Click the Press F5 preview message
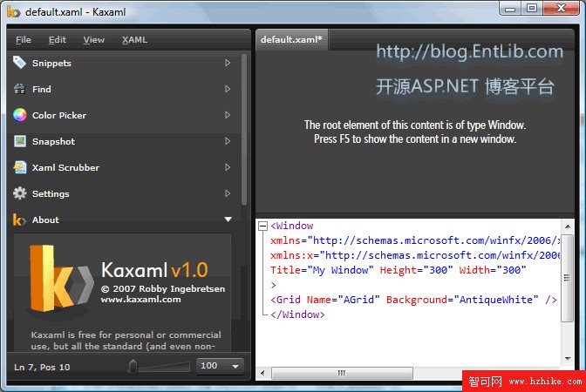The height and width of the screenshot is (392, 586). pos(415,139)
